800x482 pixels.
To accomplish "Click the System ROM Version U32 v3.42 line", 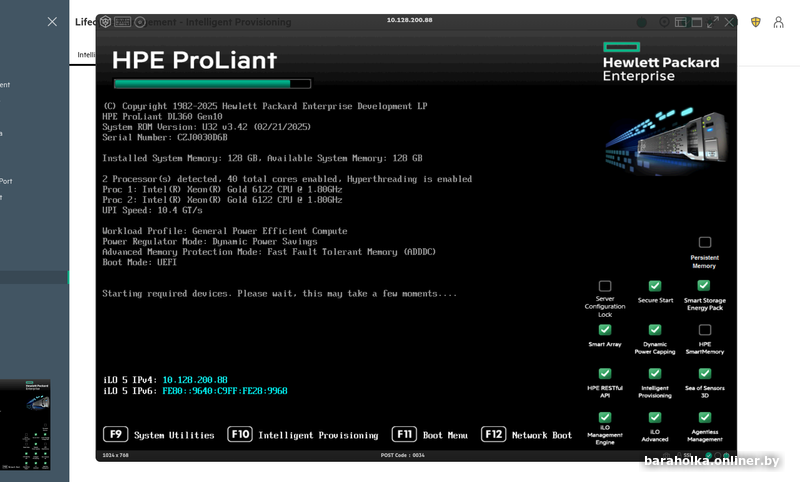I will 206,127.
